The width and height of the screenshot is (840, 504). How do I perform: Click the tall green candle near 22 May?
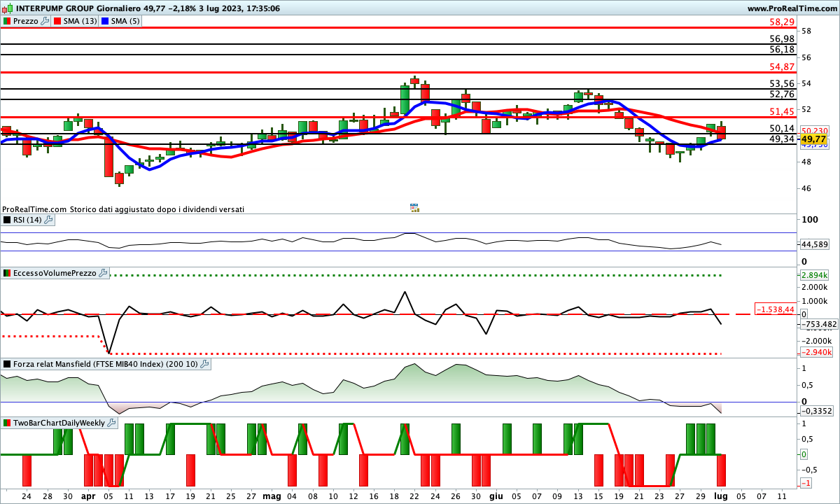405,100
